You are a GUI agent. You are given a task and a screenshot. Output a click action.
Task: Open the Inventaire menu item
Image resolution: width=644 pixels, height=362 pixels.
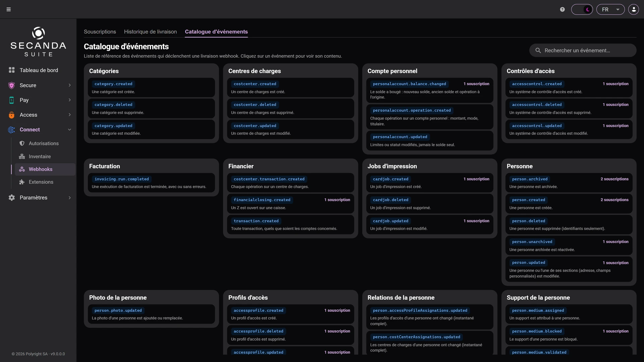tap(45, 157)
